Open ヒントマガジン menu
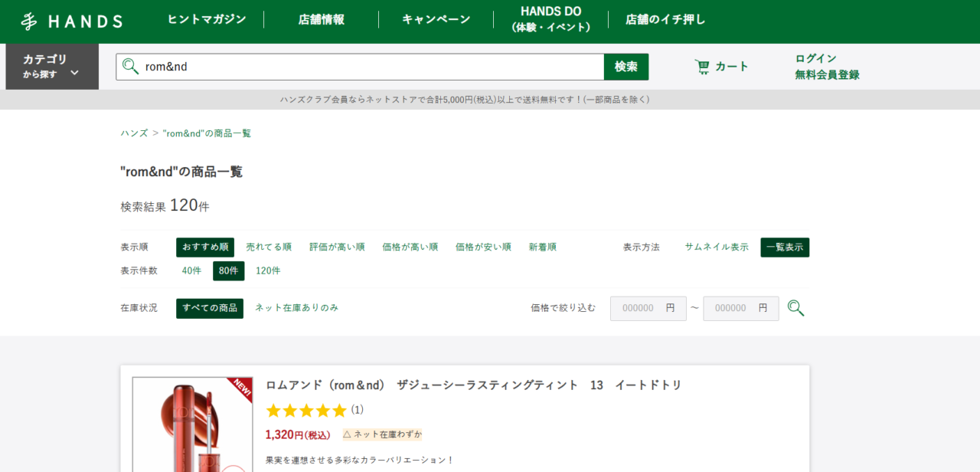 point(207,19)
